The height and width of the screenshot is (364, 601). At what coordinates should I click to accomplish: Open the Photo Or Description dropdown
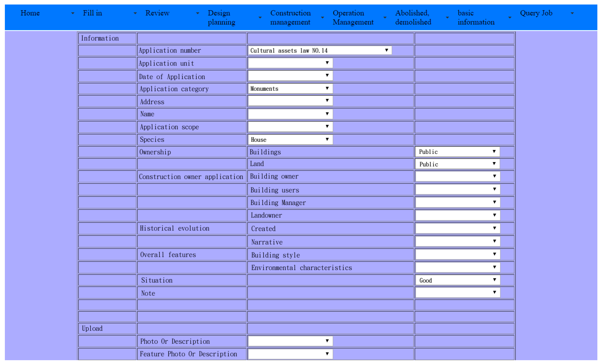pyautogui.click(x=290, y=341)
